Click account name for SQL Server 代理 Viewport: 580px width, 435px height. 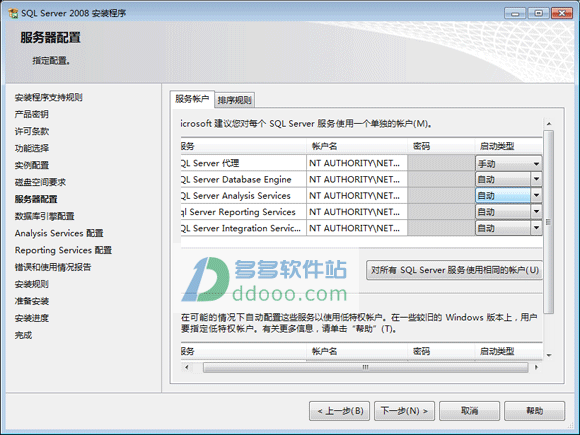(357, 163)
